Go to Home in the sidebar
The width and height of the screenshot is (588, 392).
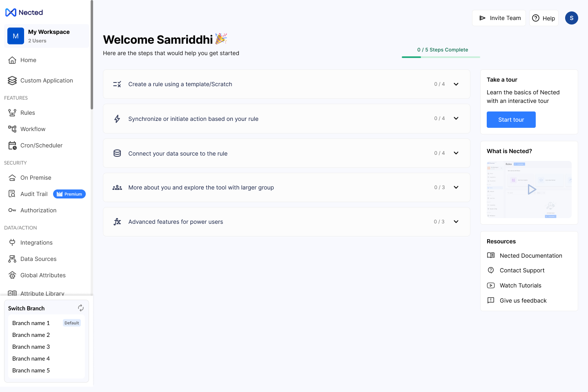click(28, 60)
